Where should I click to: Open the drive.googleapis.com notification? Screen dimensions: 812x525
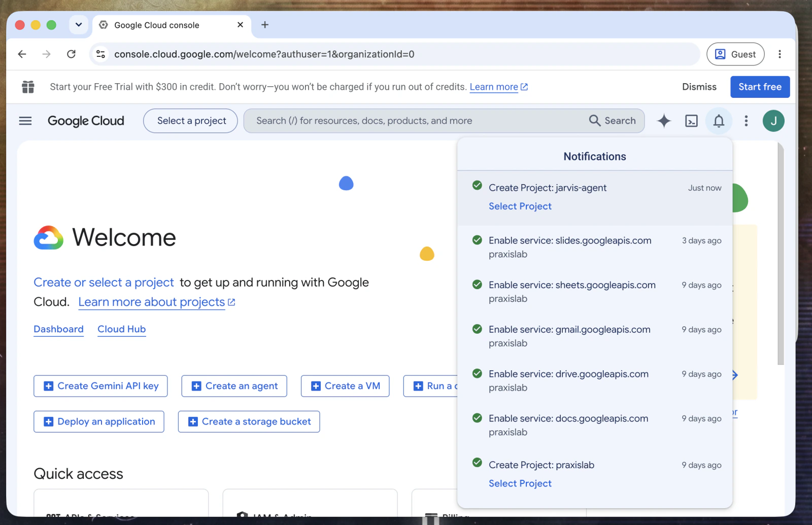[595, 381]
